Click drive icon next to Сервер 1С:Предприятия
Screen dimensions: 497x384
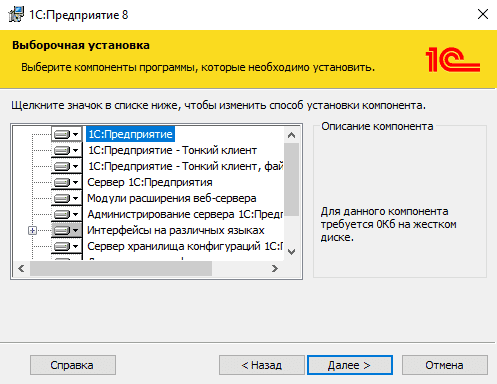click(x=66, y=182)
